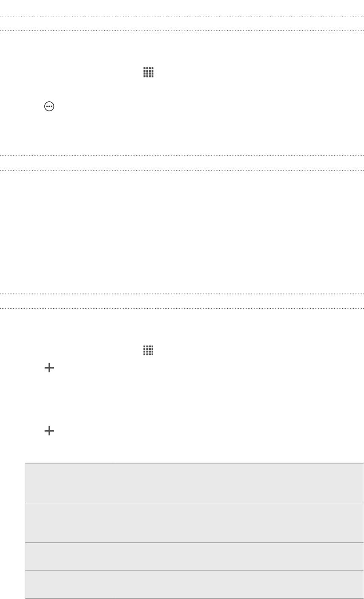This screenshot has width=364, height=599.
Task: Click border between second and third gray rows
Action: pos(194,542)
